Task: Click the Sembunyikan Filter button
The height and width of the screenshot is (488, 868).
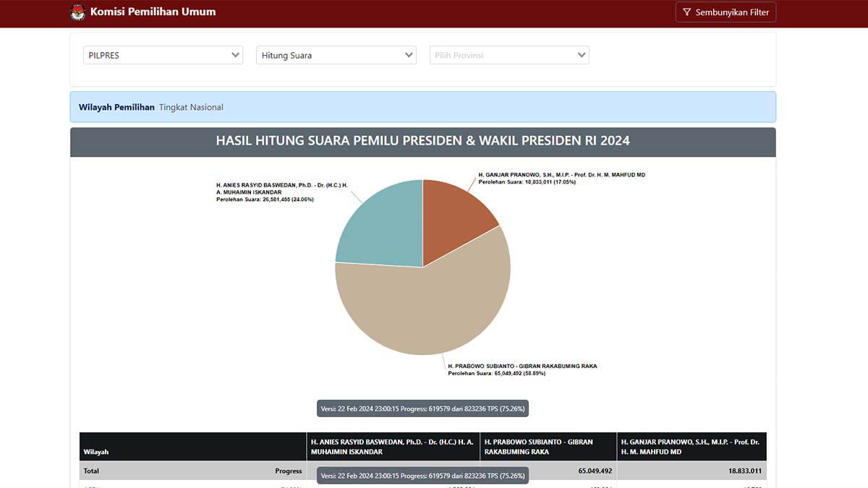Action: point(726,12)
